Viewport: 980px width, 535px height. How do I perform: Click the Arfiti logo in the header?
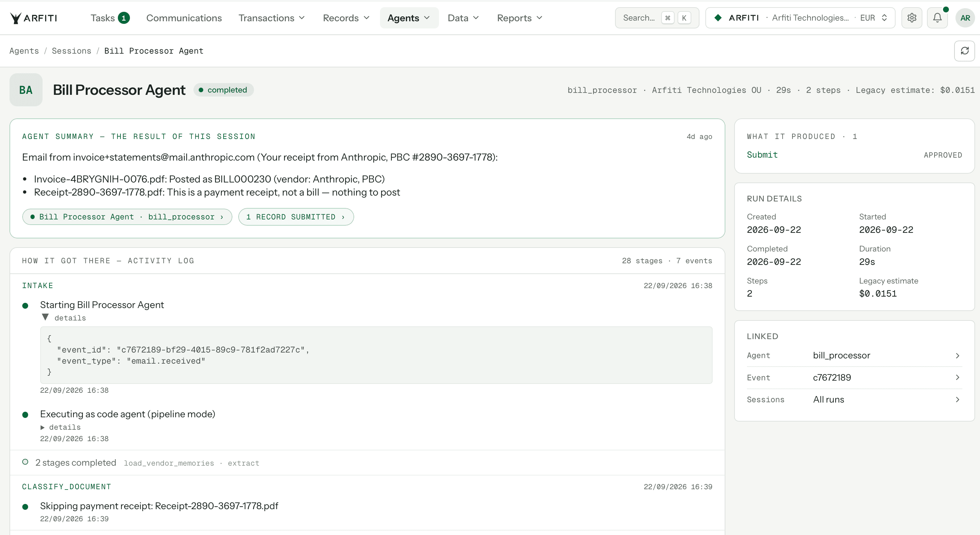[x=33, y=18]
